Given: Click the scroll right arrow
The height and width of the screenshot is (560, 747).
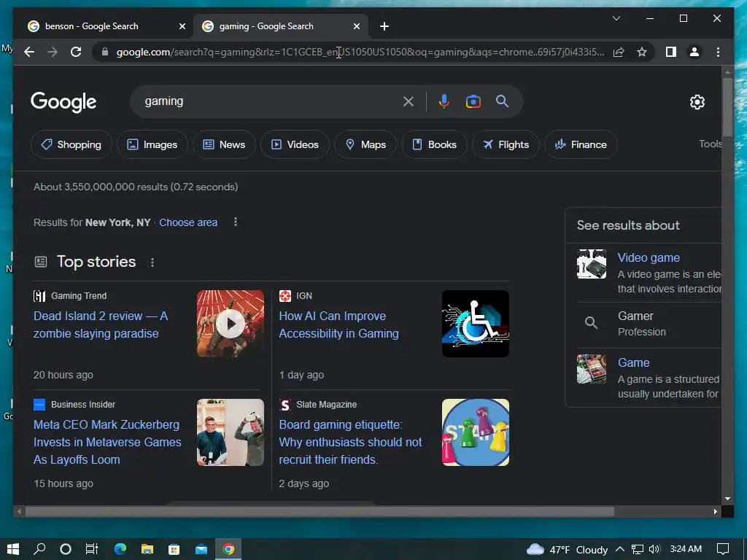Looking at the screenshot, I should coord(715,511).
